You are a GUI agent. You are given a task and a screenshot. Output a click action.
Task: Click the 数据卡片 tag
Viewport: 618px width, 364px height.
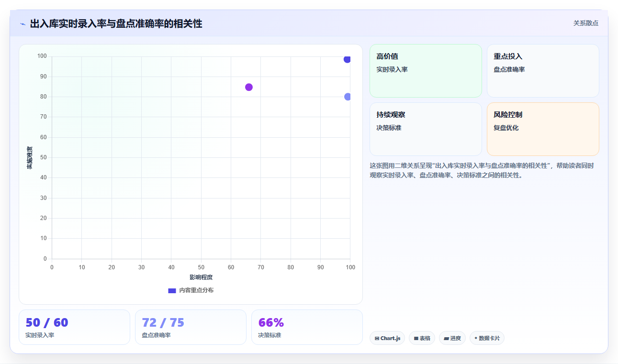point(487,338)
